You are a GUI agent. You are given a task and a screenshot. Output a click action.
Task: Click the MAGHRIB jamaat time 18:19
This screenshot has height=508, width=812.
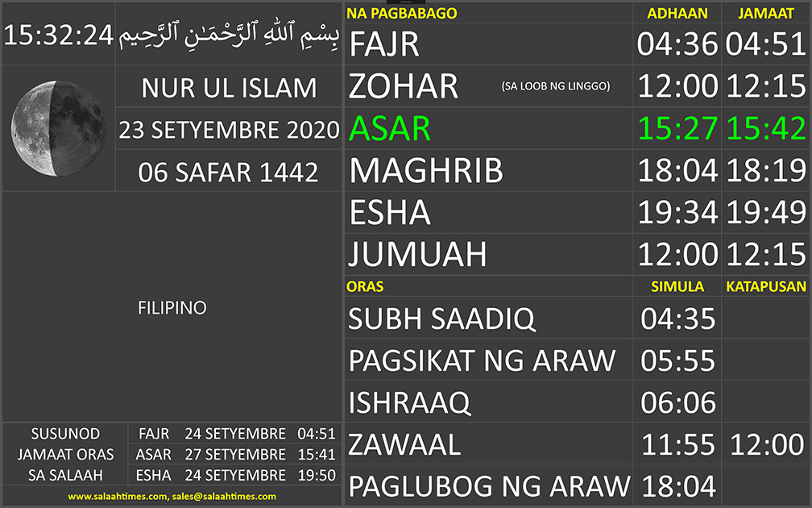click(x=765, y=171)
